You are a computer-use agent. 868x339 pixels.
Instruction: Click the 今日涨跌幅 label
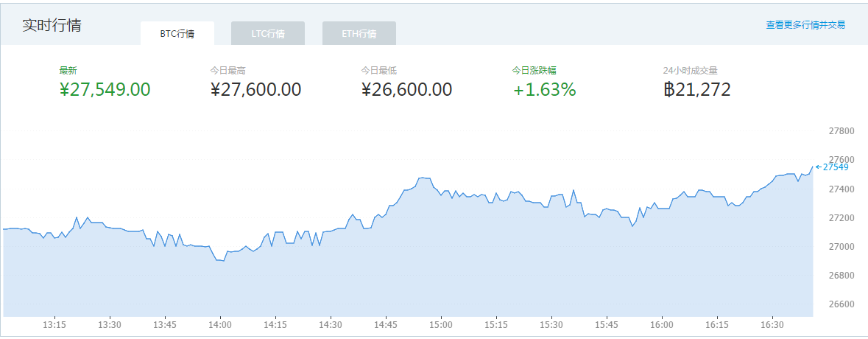(x=534, y=71)
